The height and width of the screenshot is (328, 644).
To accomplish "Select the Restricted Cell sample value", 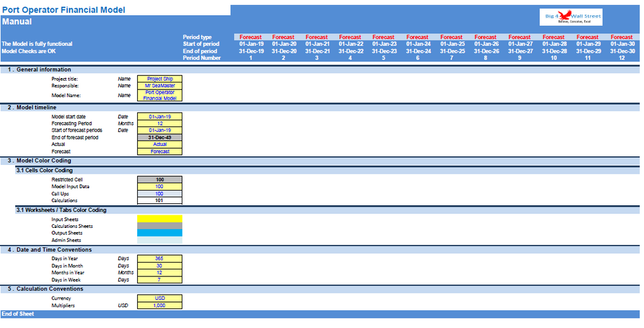I will 159,179.
